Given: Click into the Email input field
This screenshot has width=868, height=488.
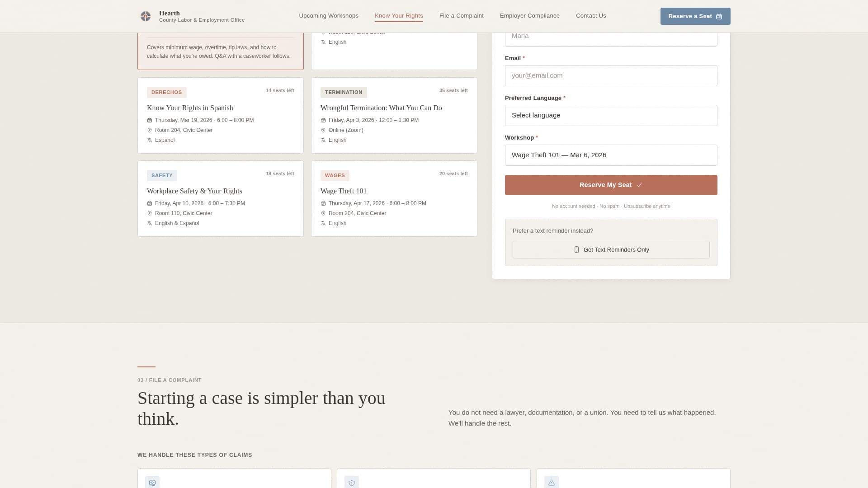Looking at the screenshot, I should [x=611, y=75].
